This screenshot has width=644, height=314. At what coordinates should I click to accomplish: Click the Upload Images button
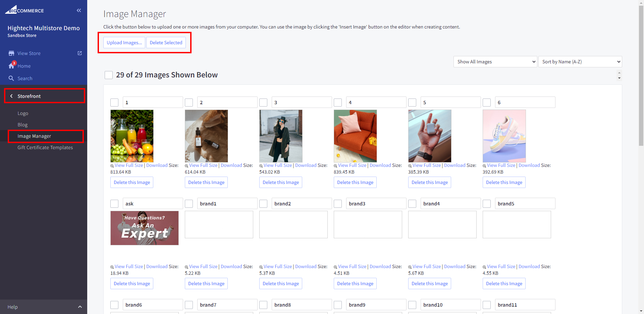[124, 43]
